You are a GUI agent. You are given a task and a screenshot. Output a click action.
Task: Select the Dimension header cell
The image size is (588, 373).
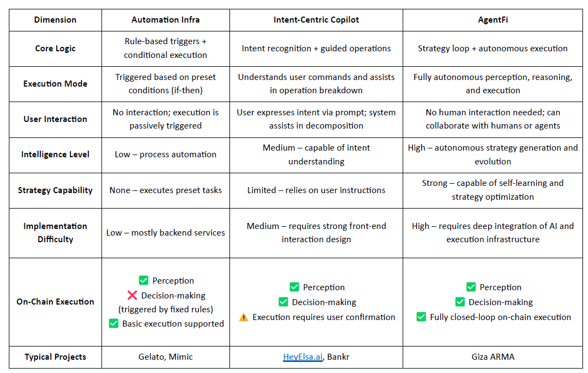[x=55, y=20]
